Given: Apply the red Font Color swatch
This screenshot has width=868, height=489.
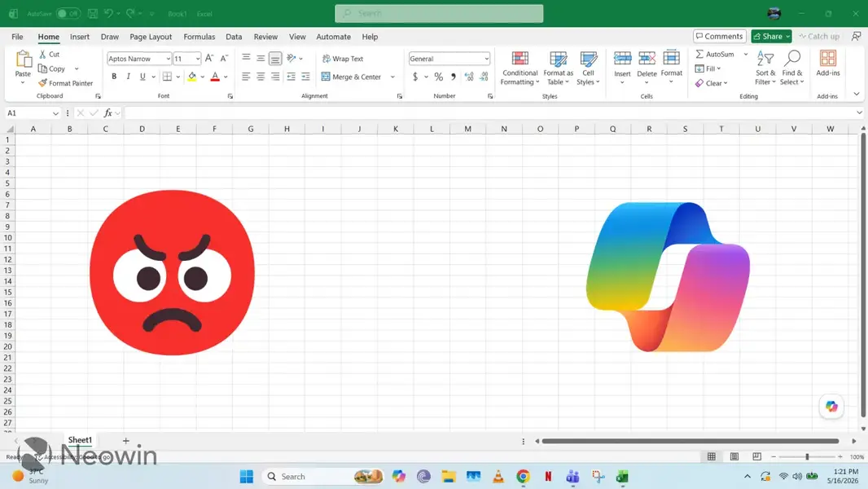Looking at the screenshot, I should click(x=215, y=77).
